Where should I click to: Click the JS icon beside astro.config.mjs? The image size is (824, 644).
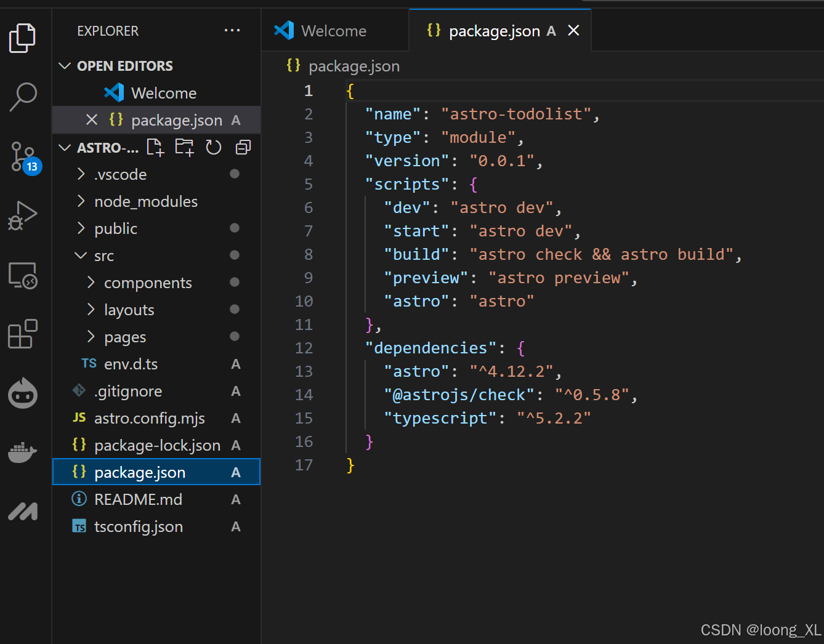pyautogui.click(x=79, y=417)
